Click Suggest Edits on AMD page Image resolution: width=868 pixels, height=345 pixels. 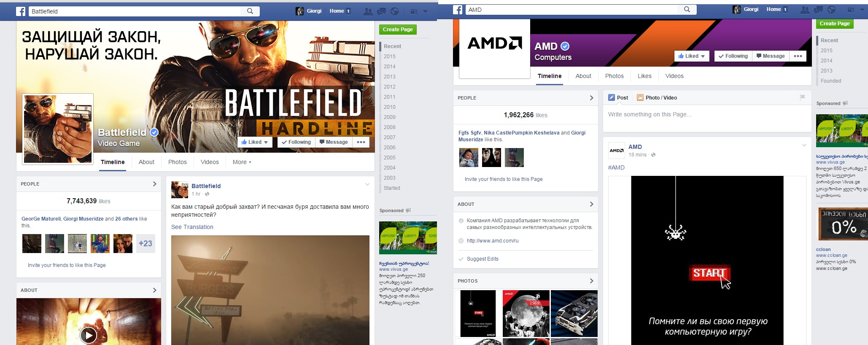[483, 259]
